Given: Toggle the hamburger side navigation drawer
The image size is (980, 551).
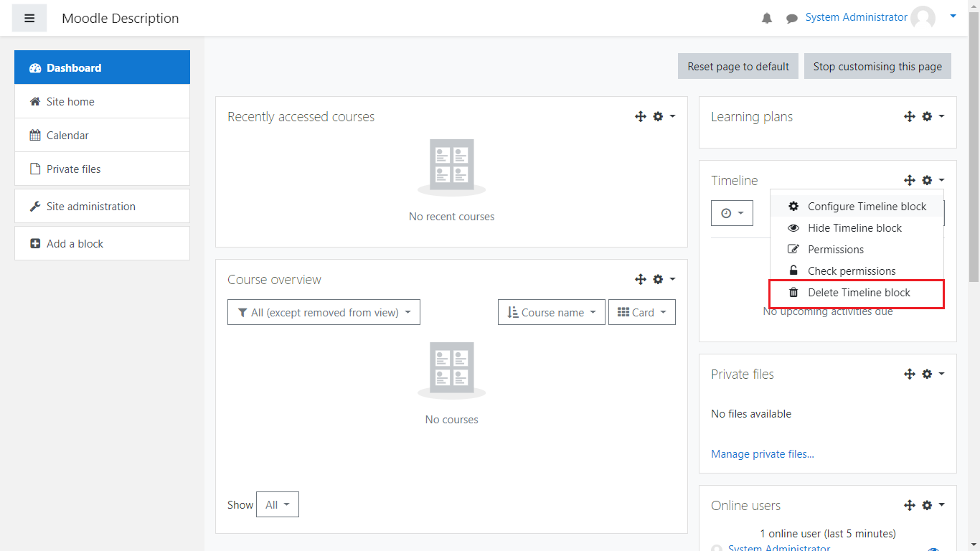Looking at the screenshot, I should pos(29,18).
